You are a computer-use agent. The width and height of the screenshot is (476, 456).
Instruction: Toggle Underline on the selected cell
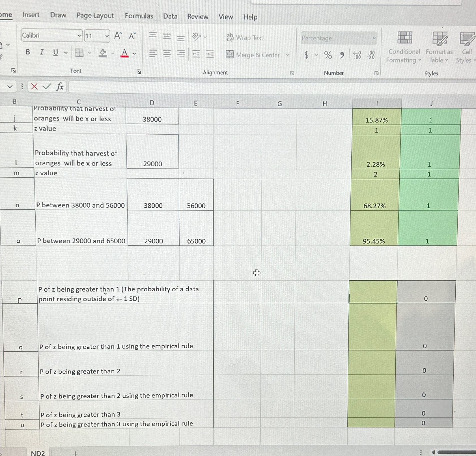55,52
